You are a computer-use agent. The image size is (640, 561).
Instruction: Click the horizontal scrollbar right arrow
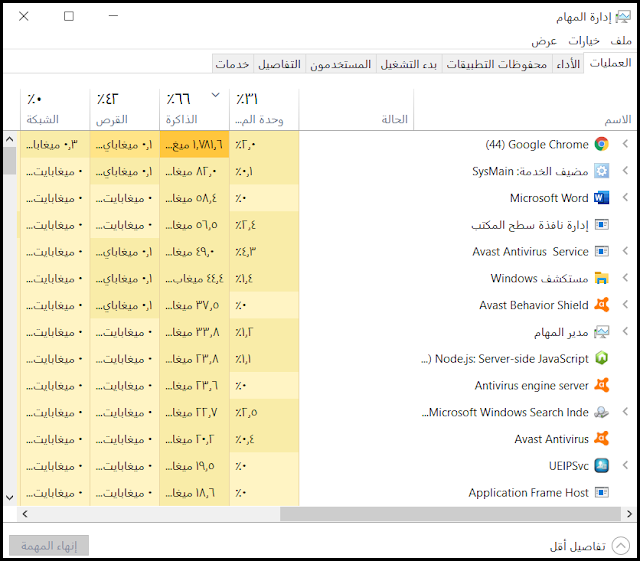coord(629,514)
